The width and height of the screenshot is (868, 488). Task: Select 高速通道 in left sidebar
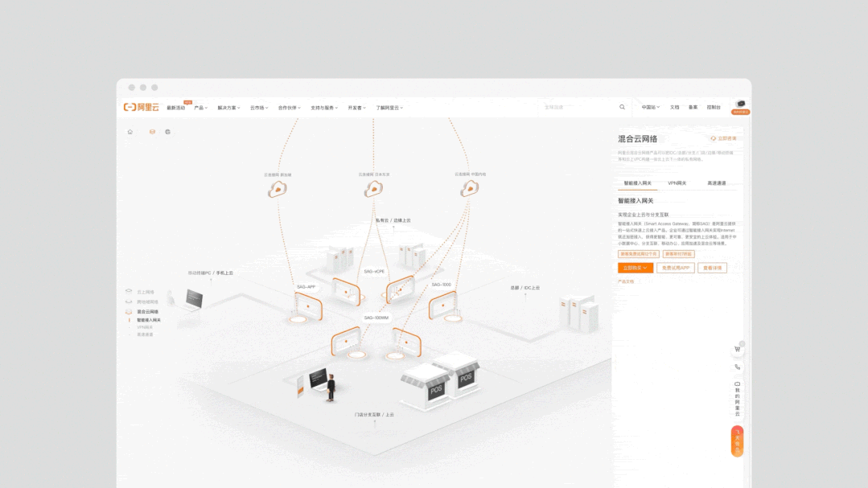[x=145, y=334]
